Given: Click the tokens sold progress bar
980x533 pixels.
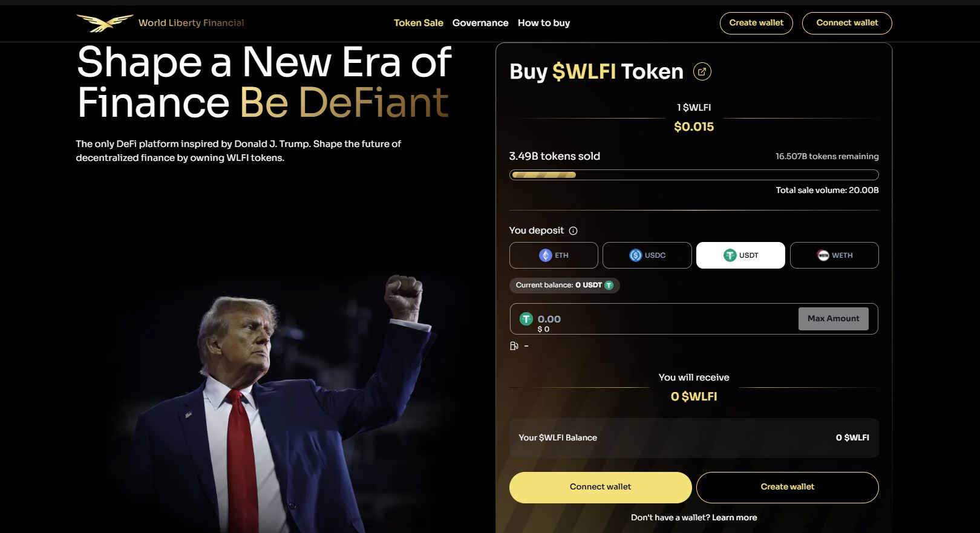Looking at the screenshot, I should pos(694,175).
